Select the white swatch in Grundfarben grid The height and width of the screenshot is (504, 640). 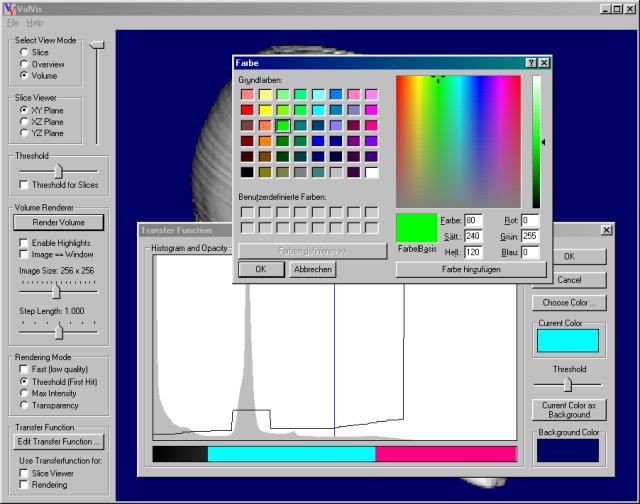coord(372,173)
